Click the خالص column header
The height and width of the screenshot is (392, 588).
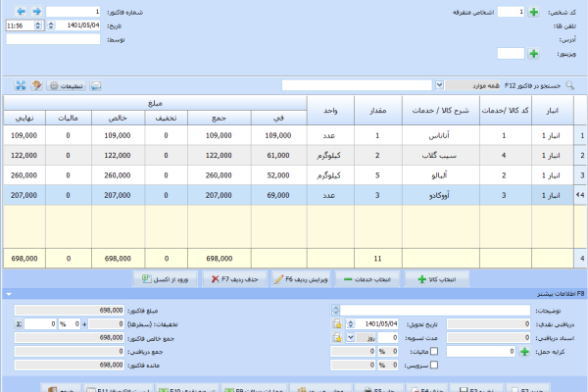pyautogui.click(x=118, y=118)
